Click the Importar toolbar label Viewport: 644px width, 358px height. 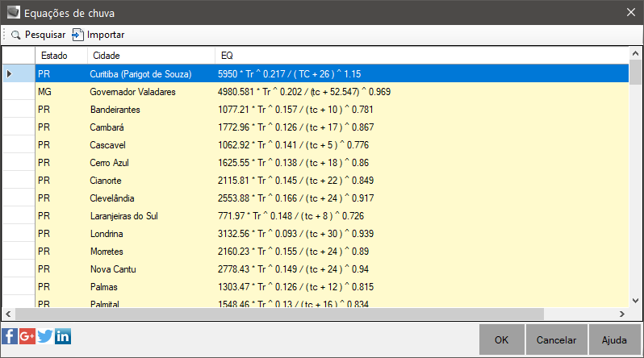(106, 35)
